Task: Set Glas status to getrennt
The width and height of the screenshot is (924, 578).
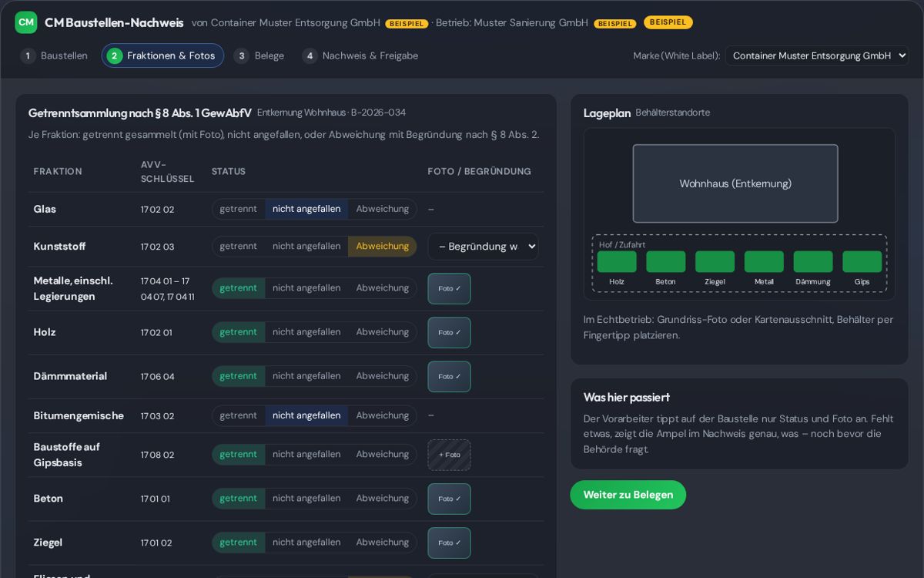Action: coord(239,209)
